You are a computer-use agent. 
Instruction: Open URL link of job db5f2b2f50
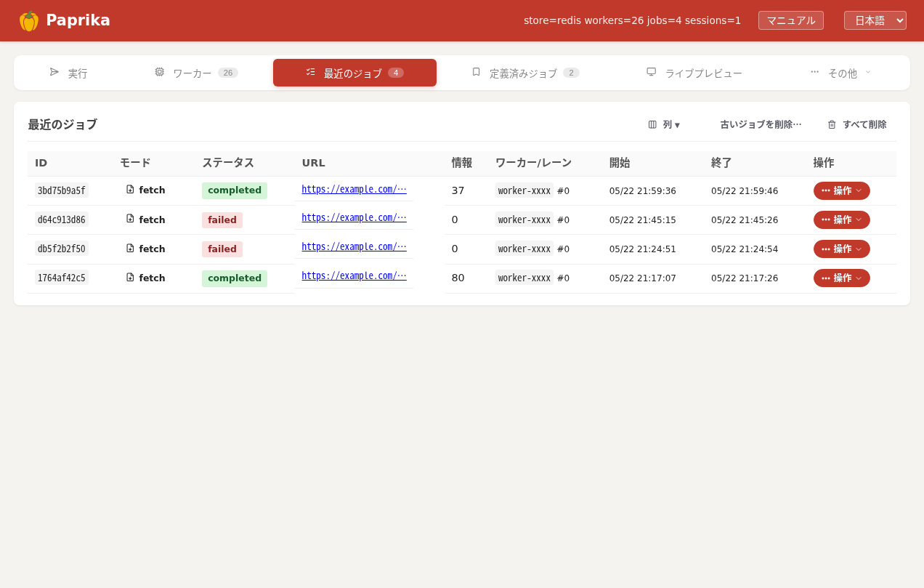354,246
